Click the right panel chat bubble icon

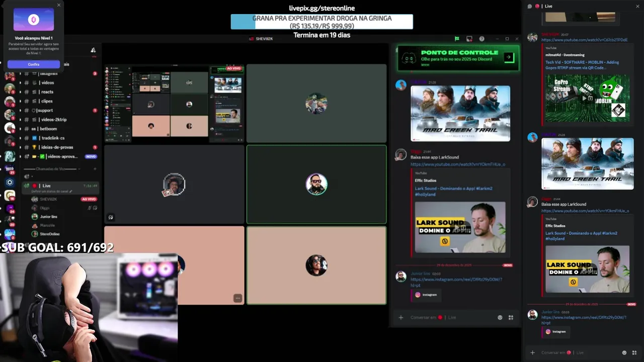click(x=530, y=6)
